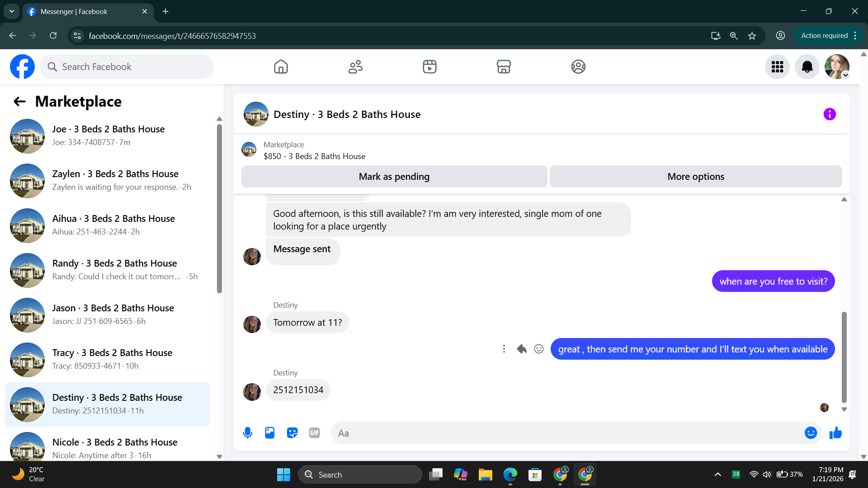868x488 pixels.
Task: Send a thumbs-up like
Action: [835, 433]
